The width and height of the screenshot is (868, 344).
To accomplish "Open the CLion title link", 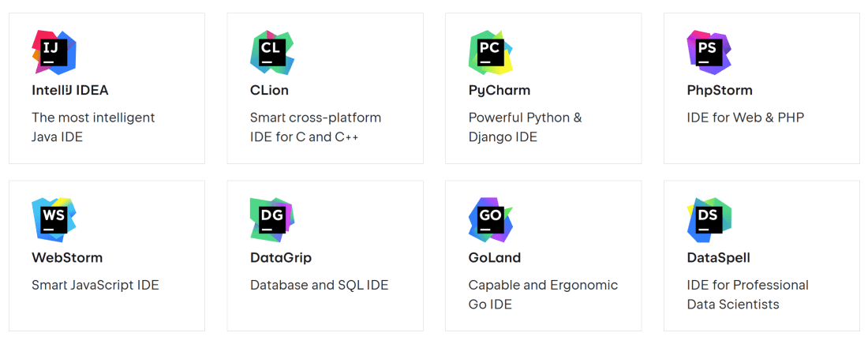I will [x=269, y=90].
